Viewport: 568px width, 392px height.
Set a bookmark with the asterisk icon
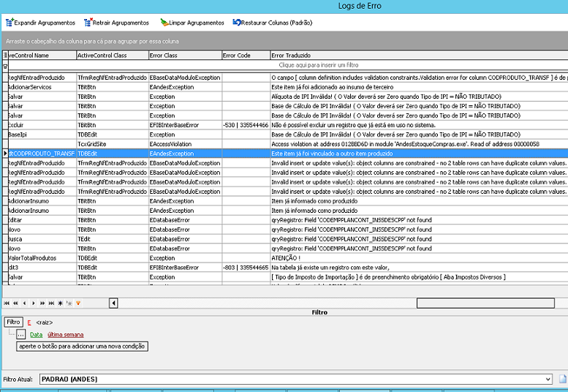[x=60, y=304]
